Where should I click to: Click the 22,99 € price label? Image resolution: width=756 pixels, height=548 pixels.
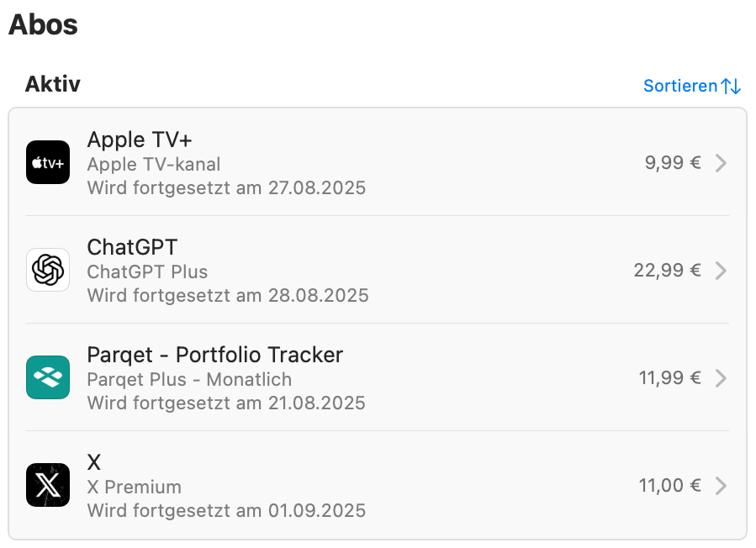coord(668,271)
